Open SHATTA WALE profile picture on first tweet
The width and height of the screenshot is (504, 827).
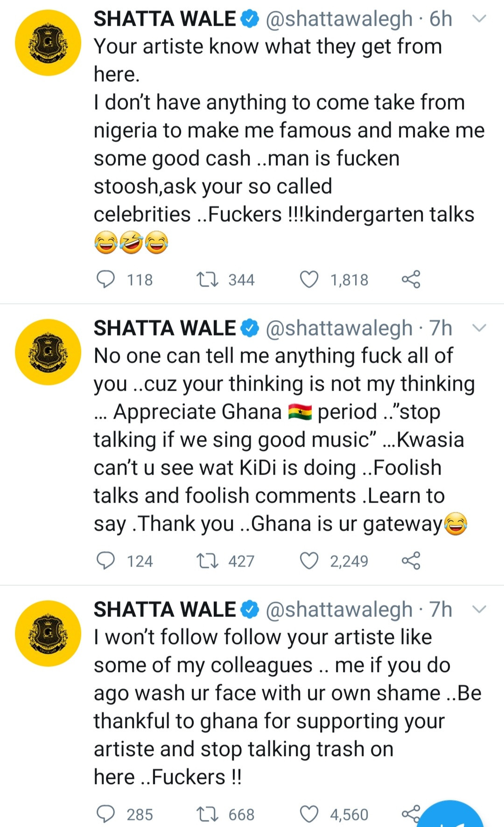(x=48, y=43)
